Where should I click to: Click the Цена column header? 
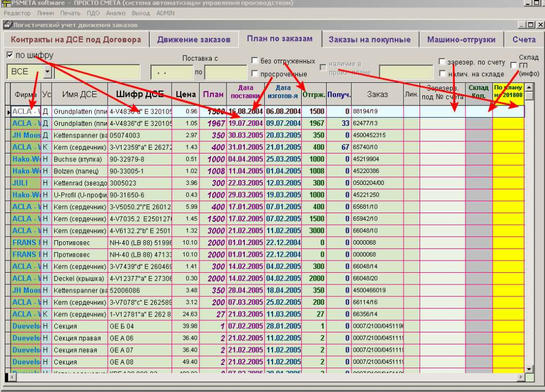tap(185, 94)
